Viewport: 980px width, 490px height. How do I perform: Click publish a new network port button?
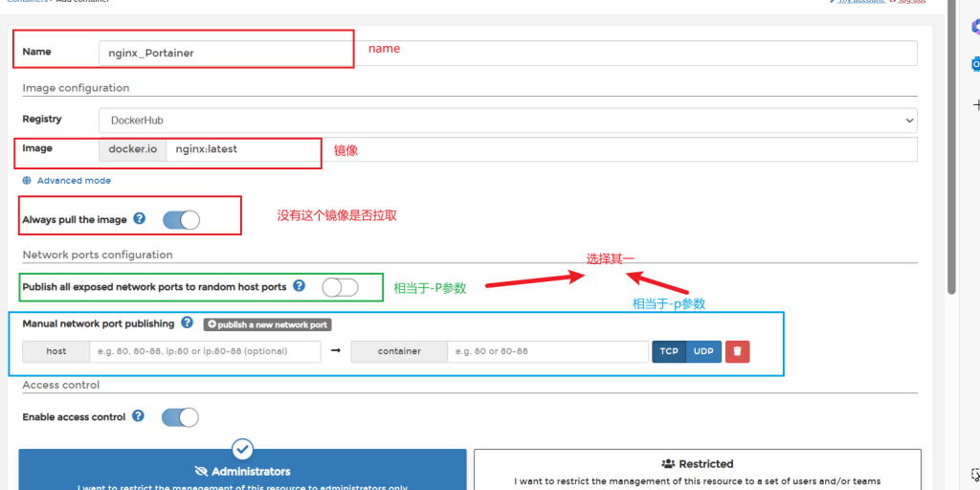coord(267,324)
